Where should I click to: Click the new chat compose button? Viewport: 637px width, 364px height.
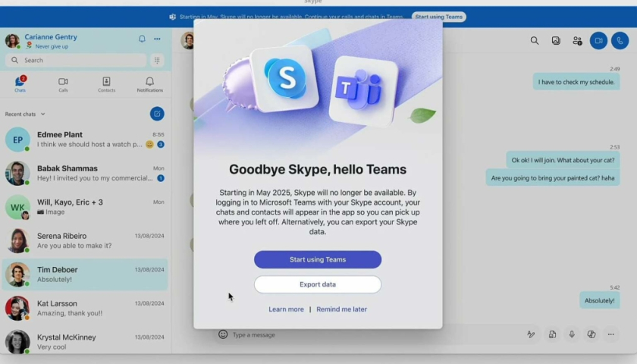click(x=157, y=114)
